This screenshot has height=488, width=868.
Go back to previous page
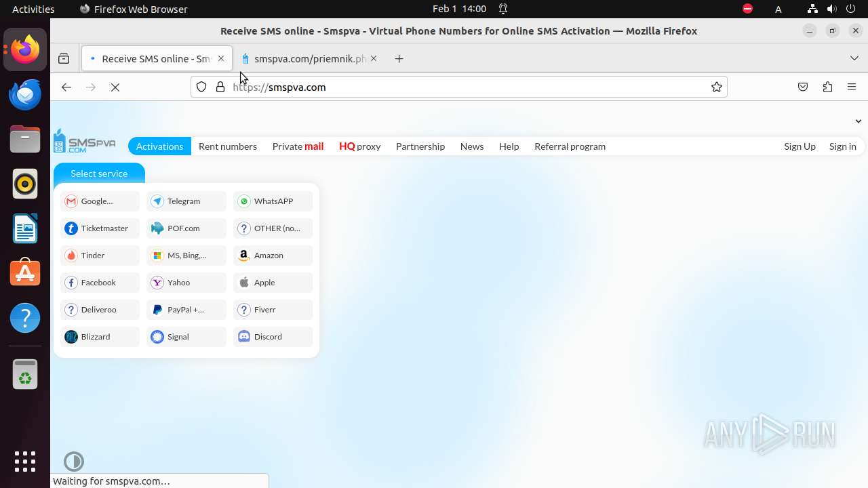[66, 87]
